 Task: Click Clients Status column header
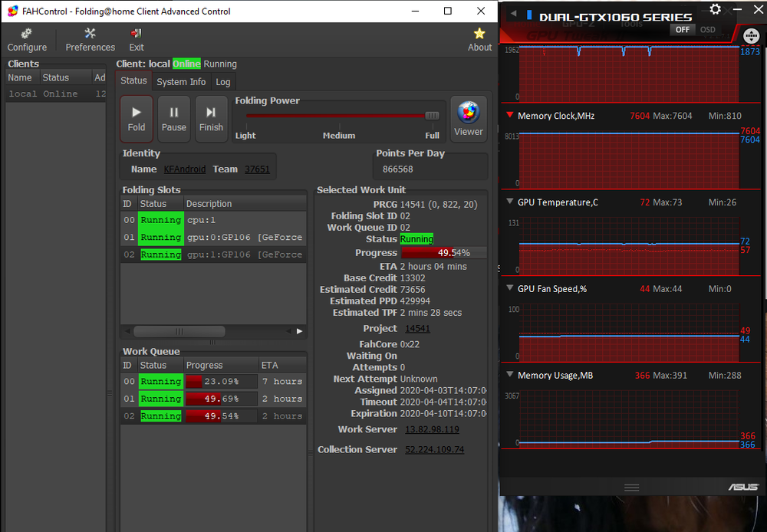(x=65, y=77)
